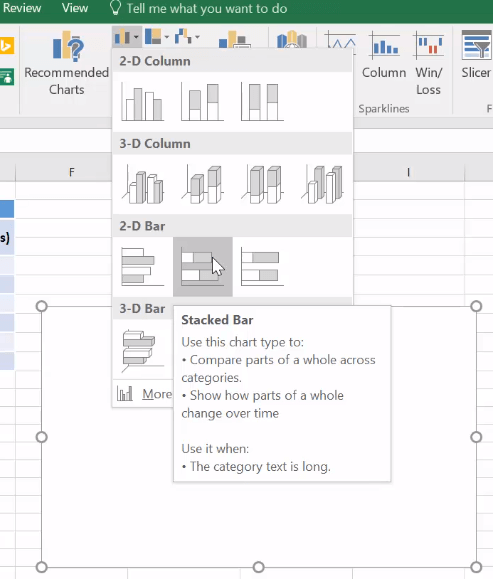
Task: Select the 2-D Clustered Bar chart
Action: pyautogui.click(x=143, y=267)
